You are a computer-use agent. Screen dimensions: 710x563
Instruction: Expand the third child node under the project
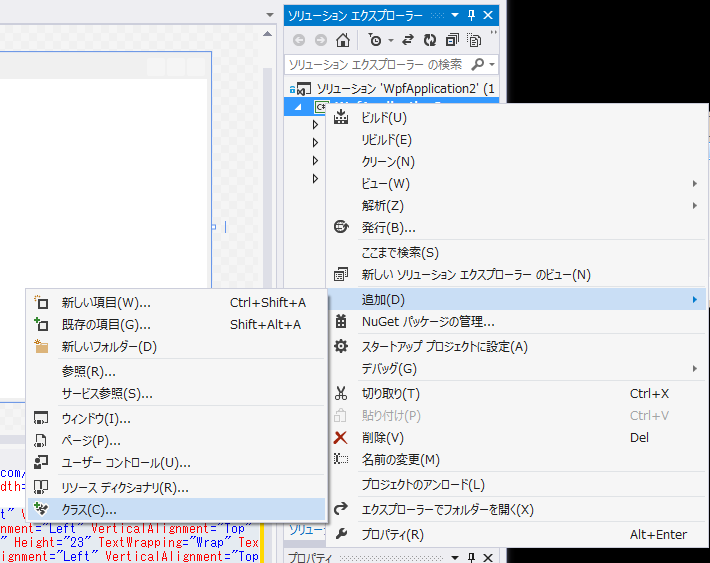315,160
